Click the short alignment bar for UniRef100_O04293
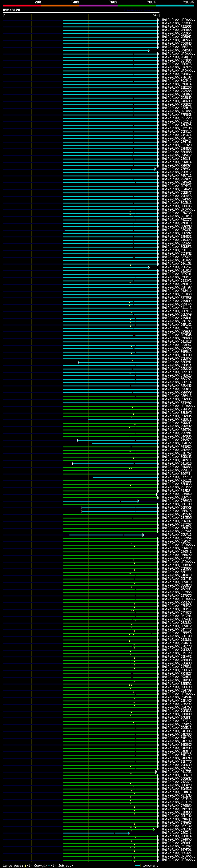 pyautogui.click(x=106, y=50)
